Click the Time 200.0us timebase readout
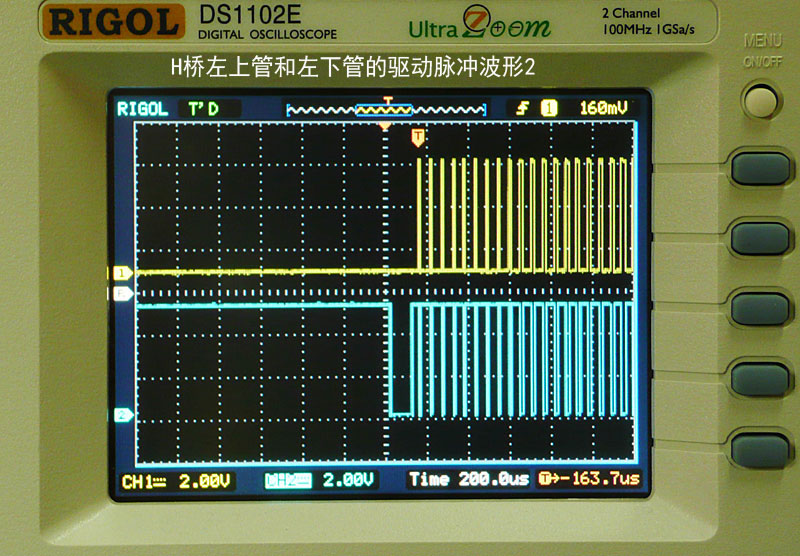The height and width of the screenshot is (556, 800). pos(469,481)
